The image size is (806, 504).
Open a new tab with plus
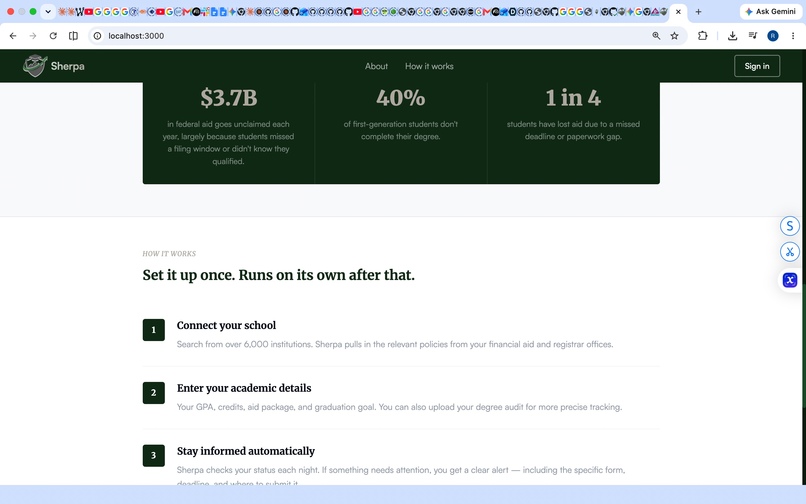(698, 11)
